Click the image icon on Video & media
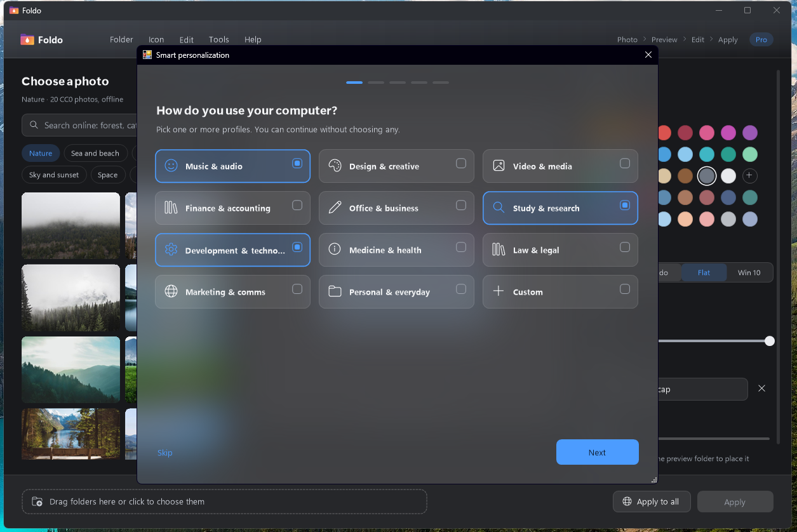 pyautogui.click(x=499, y=166)
